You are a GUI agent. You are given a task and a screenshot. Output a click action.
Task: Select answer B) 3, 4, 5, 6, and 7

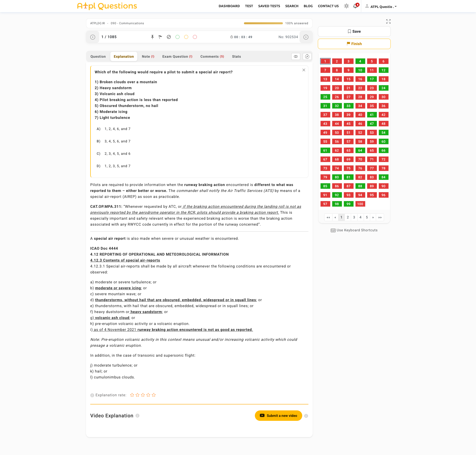tap(114, 141)
